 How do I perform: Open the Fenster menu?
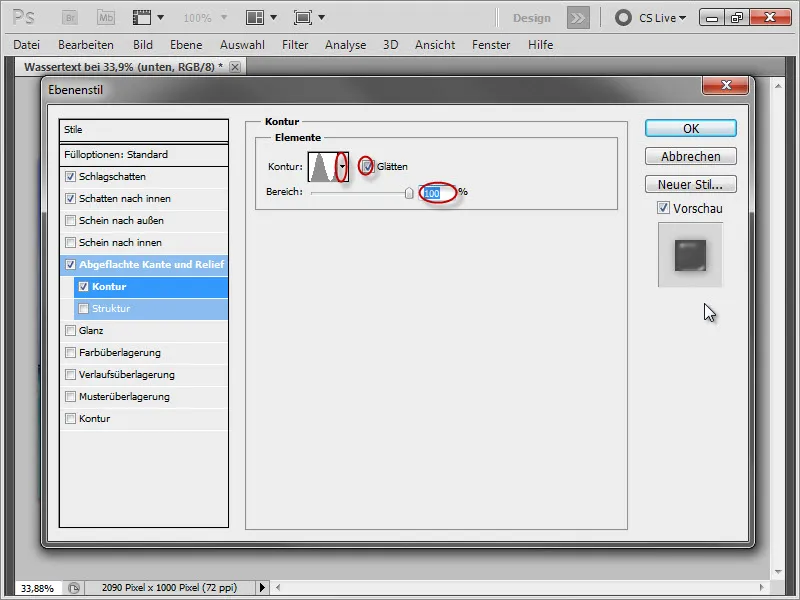pos(491,45)
